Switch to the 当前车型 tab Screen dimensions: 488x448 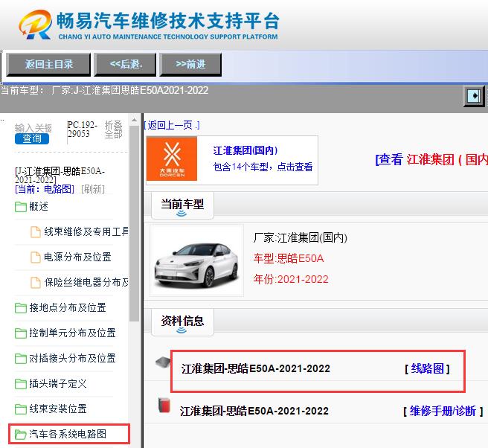pyautogui.click(x=182, y=205)
